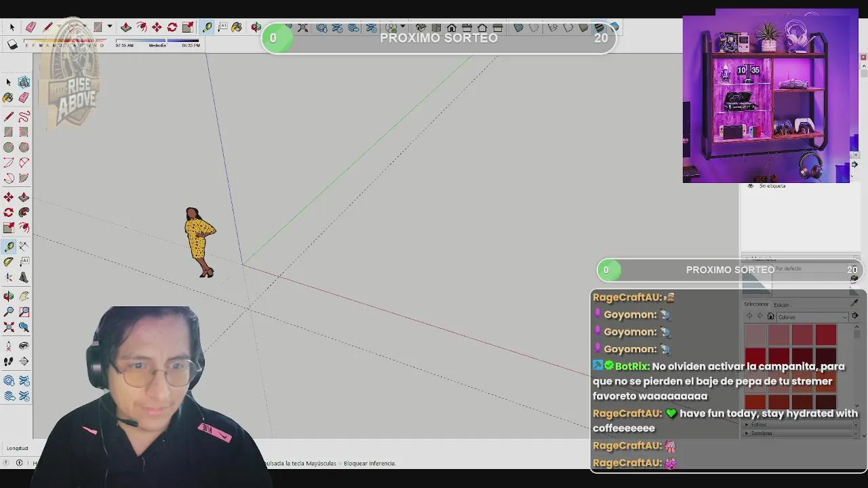Choose the fourth top-row red swatch
868x488 pixels.
[826, 334]
